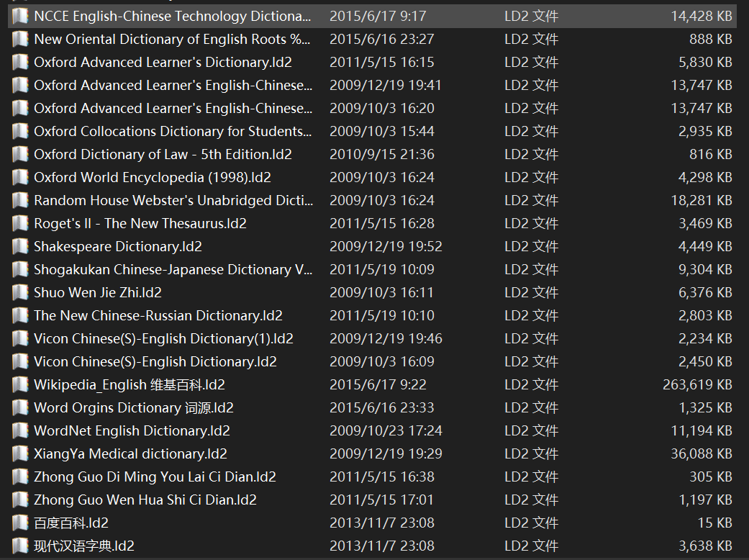
Task: Select the icon of Vicon Chinese(S)-English Dictionary(1).ld2
Action: [20, 339]
